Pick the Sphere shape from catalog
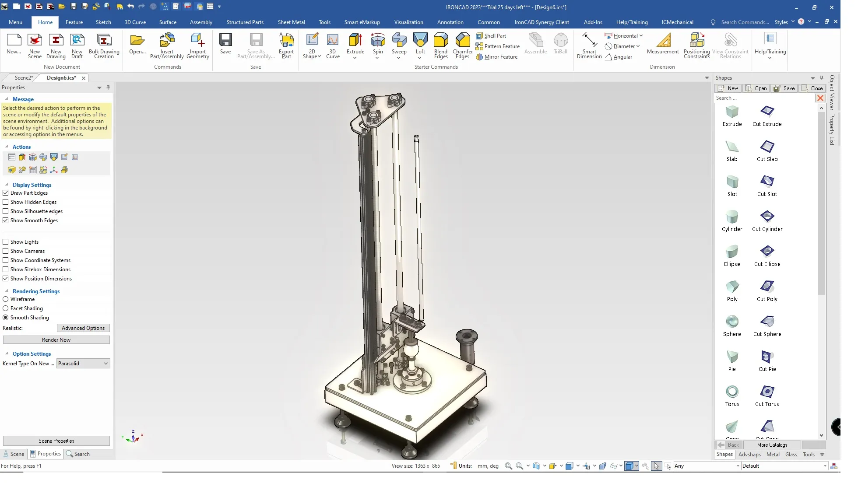Viewport: 865px width, 504px height. 732,322
